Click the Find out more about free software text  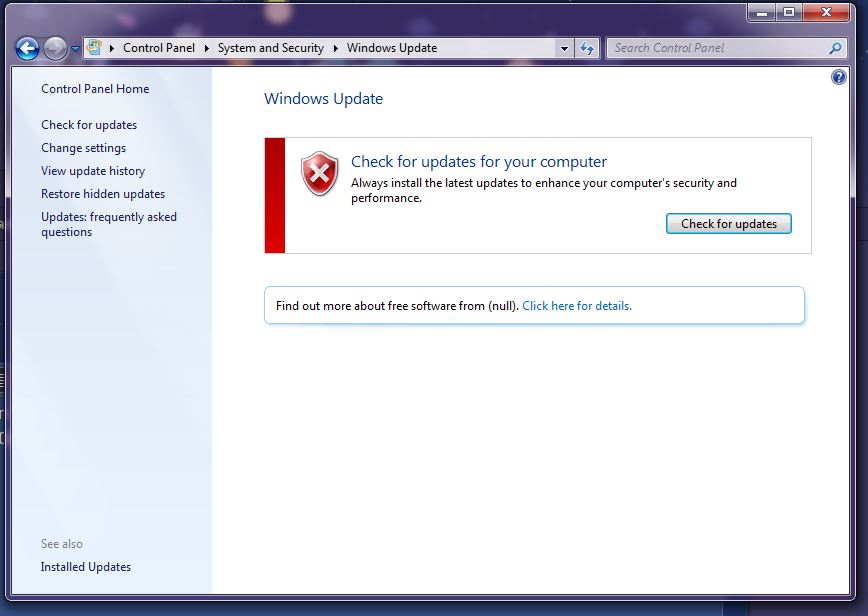(397, 306)
